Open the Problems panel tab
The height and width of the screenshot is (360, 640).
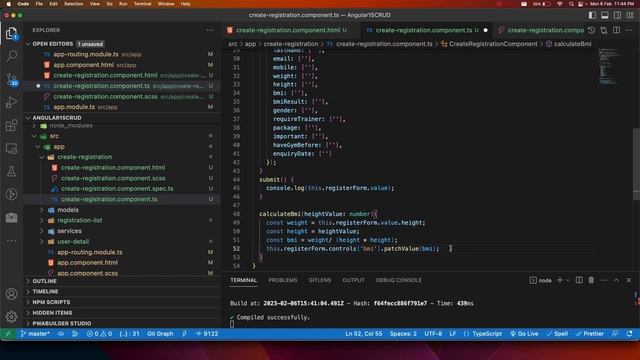coord(282,280)
